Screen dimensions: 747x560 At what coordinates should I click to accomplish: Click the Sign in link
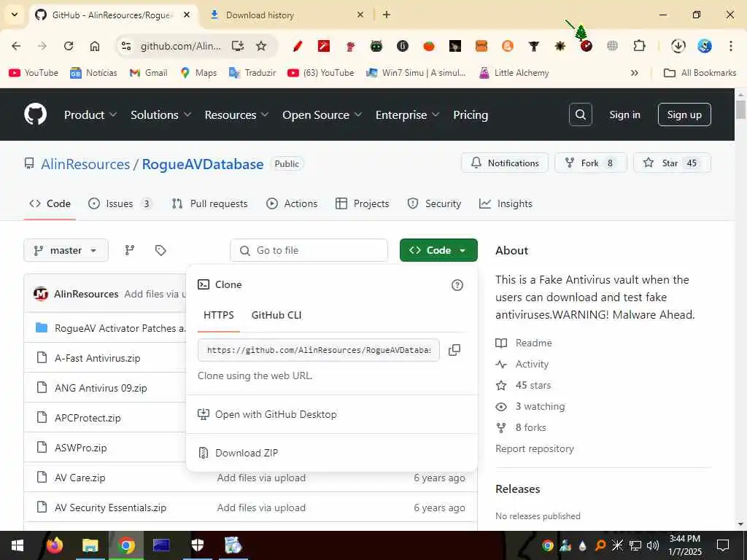coord(624,114)
